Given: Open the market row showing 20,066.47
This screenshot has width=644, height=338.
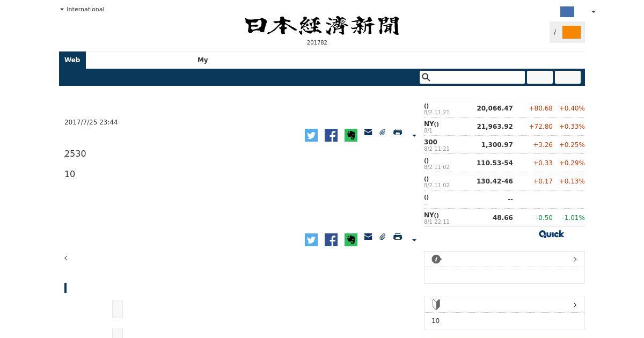Looking at the screenshot, I should (504, 108).
